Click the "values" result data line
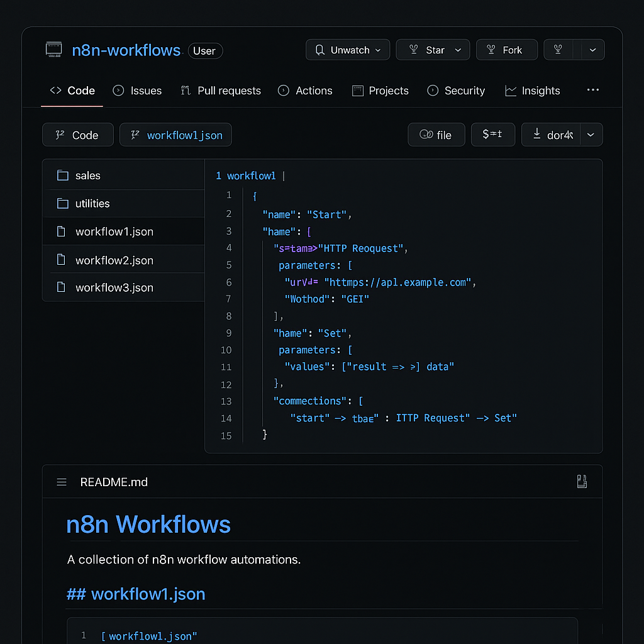The image size is (644, 644). [369, 367]
